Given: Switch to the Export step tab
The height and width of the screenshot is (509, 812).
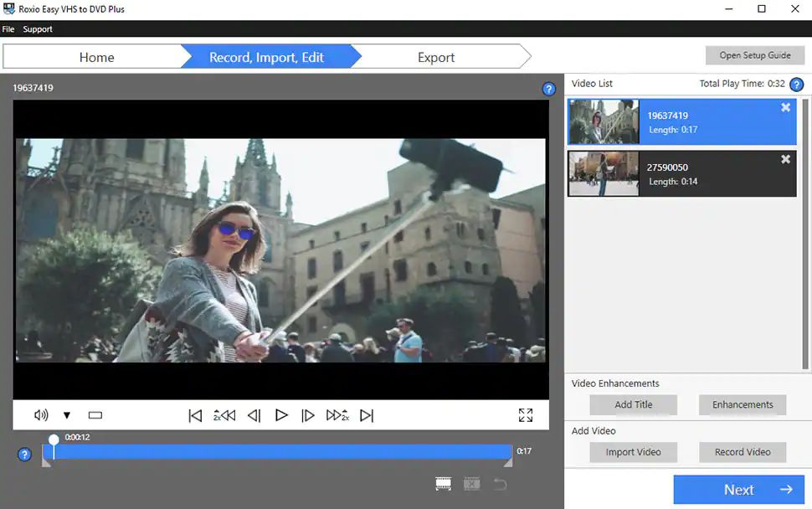Looking at the screenshot, I should pos(436,58).
